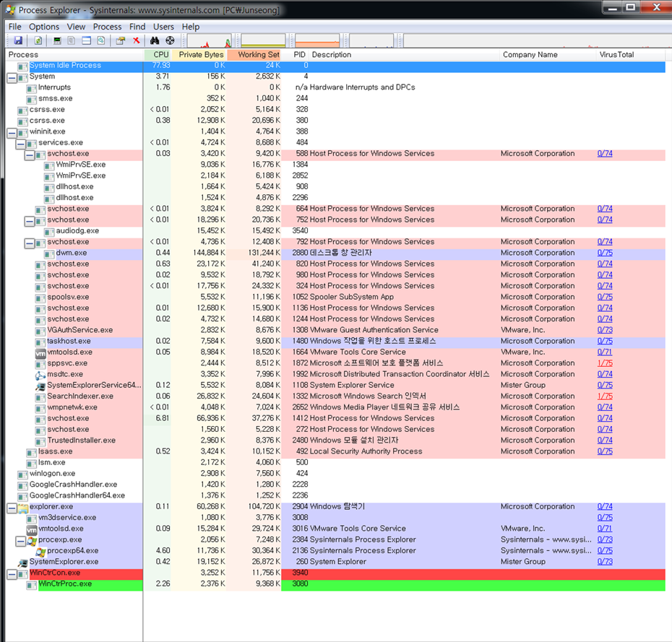Viewport: 672px width, 642px height.
Task: Click the SystemExplorer.exe process icon
Action: tap(22, 563)
